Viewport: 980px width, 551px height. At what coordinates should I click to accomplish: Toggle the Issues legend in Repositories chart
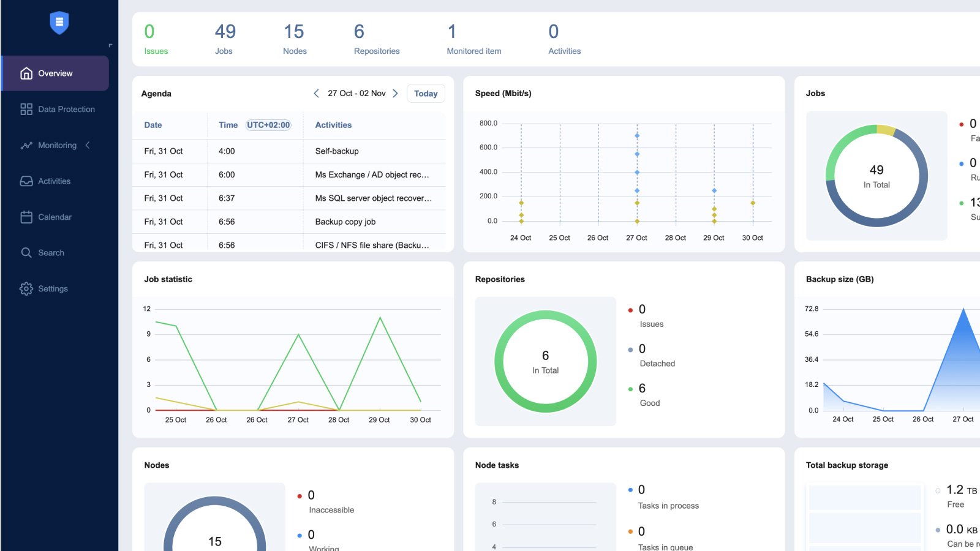point(642,316)
